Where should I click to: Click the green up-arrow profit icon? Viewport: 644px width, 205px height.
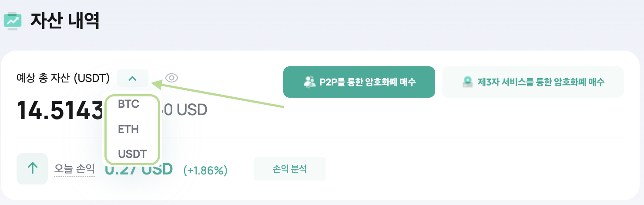(x=32, y=169)
